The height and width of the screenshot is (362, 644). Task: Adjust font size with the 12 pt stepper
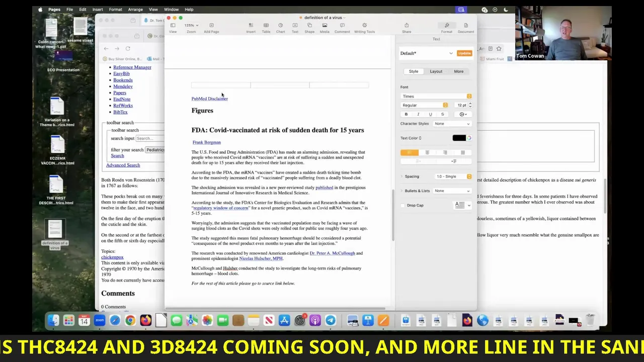pos(470,105)
